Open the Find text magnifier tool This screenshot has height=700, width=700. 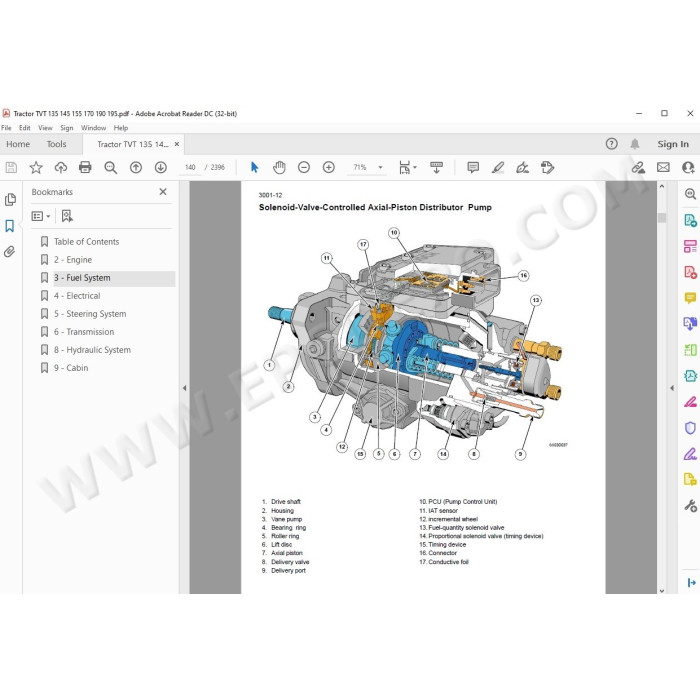pos(110,167)
